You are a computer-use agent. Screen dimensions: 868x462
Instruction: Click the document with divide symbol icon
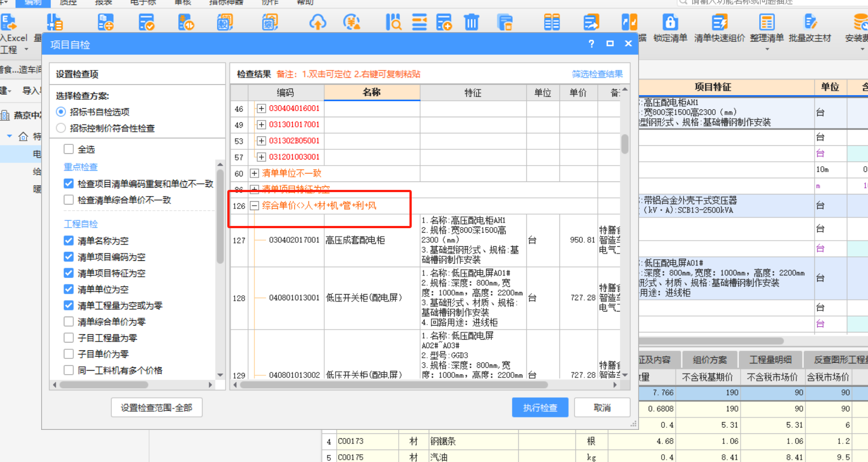tap(105, 23)
